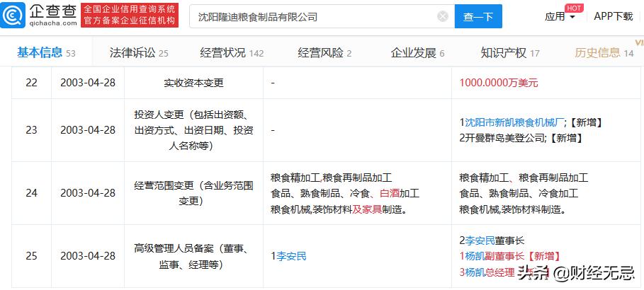The height and width of the screenshot is (290, 644).
Task: Select the 投资人变更 cell in row 23
Action: [193, 130]
